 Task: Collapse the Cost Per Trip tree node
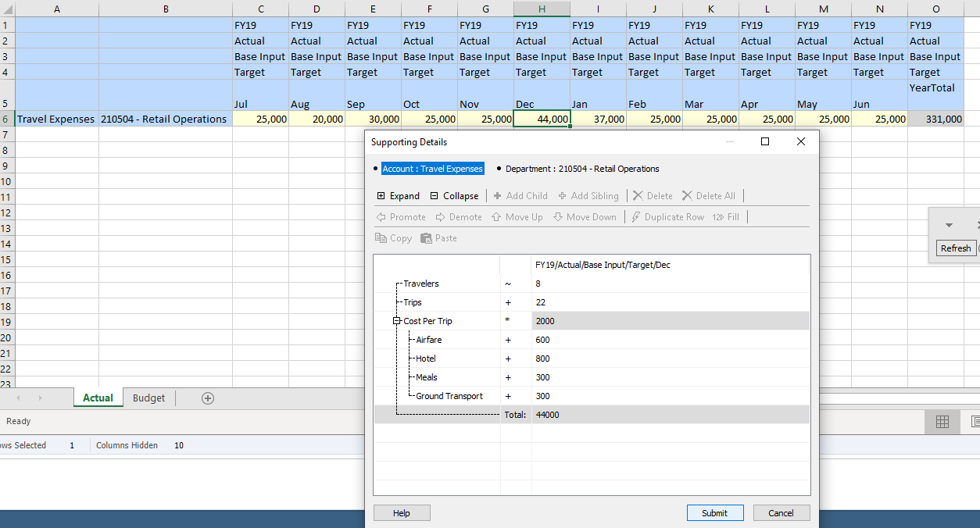coord(397,321)
